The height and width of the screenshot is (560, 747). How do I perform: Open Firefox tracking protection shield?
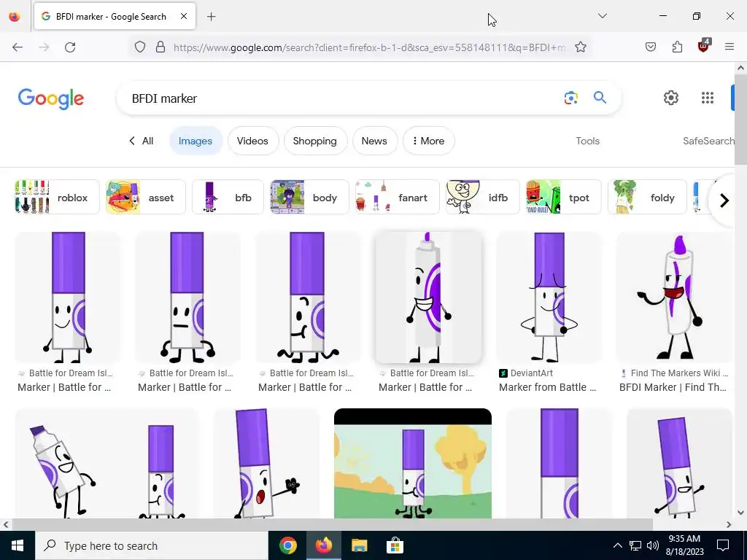139,47
